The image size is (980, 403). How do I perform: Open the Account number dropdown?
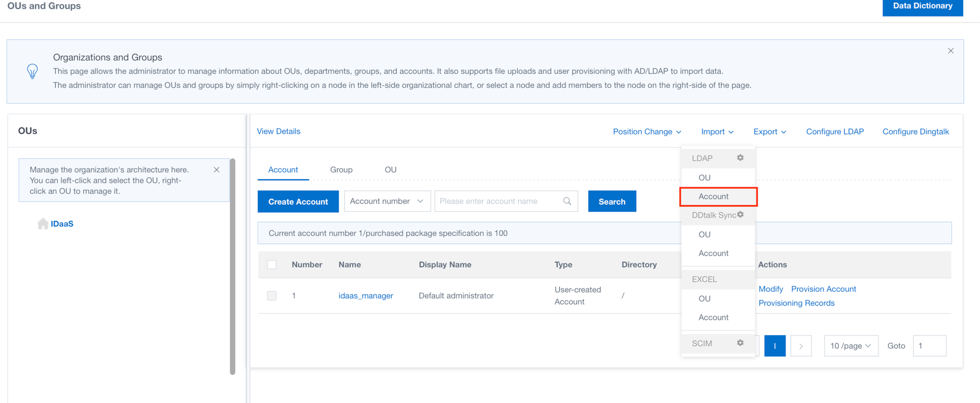click(387, 201)
